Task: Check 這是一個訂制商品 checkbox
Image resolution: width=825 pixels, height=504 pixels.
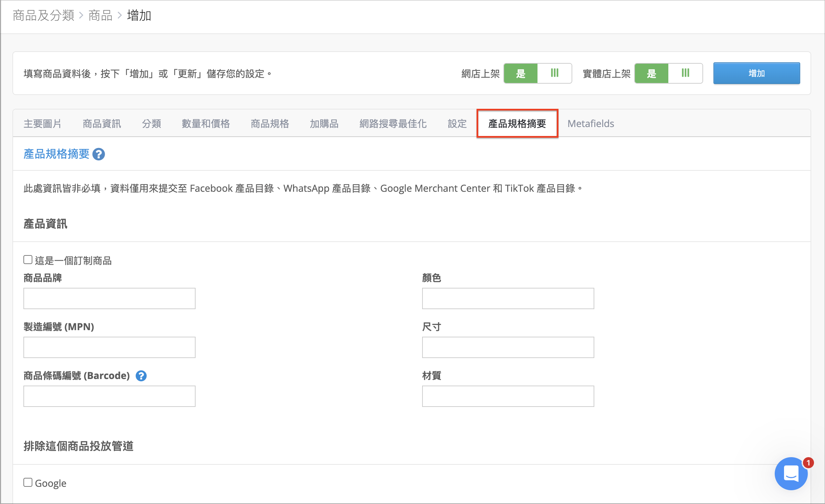Action: coord(28,260)
